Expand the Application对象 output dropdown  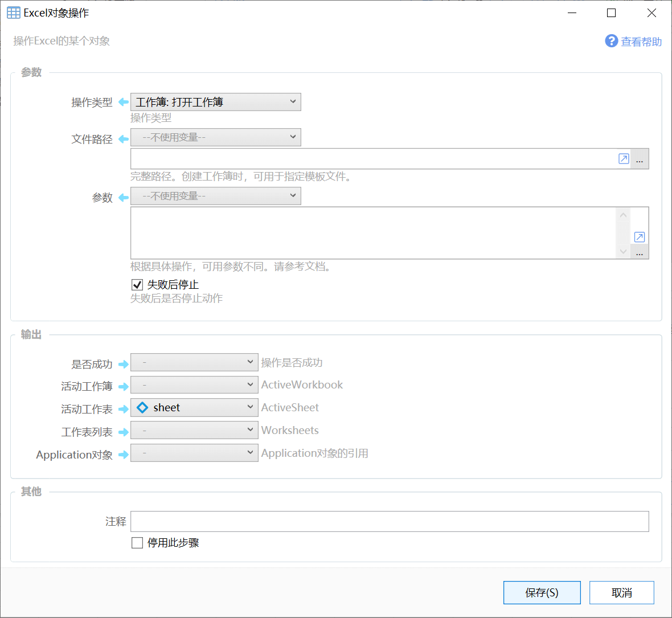(194, 453)
